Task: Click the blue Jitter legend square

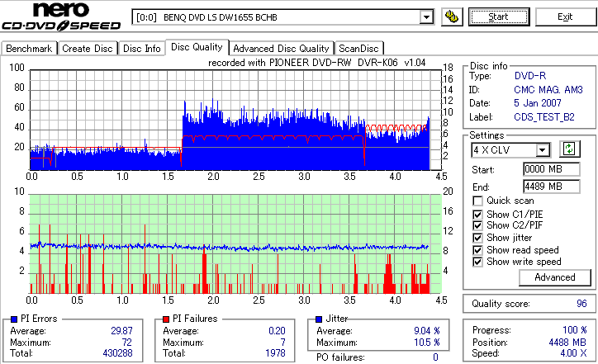Action: pos(319,319)
